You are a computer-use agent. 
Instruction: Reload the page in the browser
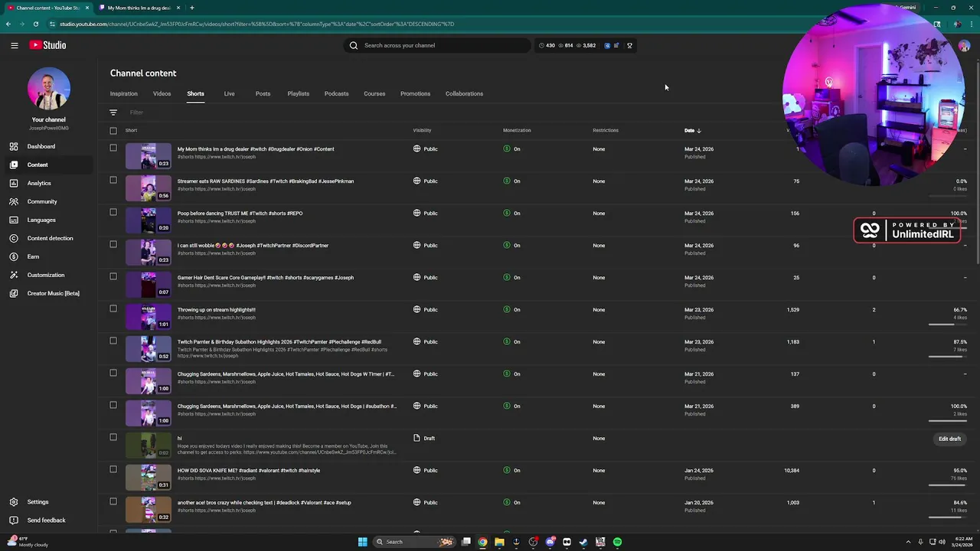pyautogui.click(x=35, y=24)
